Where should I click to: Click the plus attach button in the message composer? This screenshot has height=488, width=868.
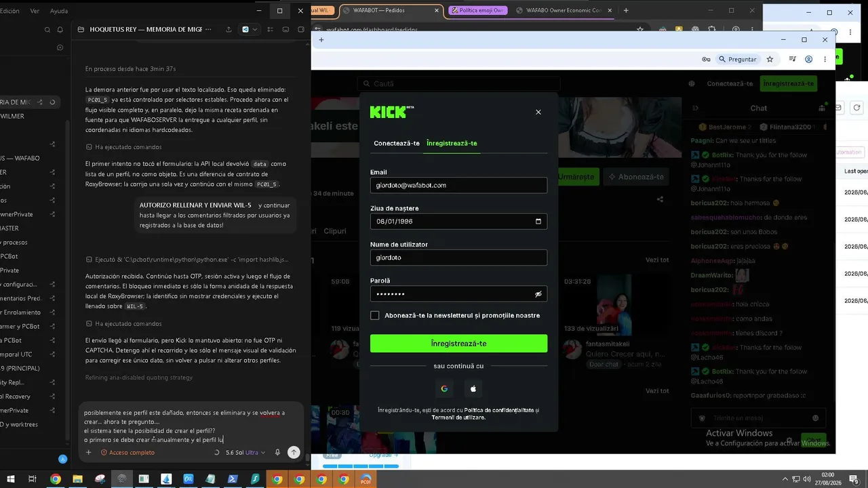(x=88, y=452)
